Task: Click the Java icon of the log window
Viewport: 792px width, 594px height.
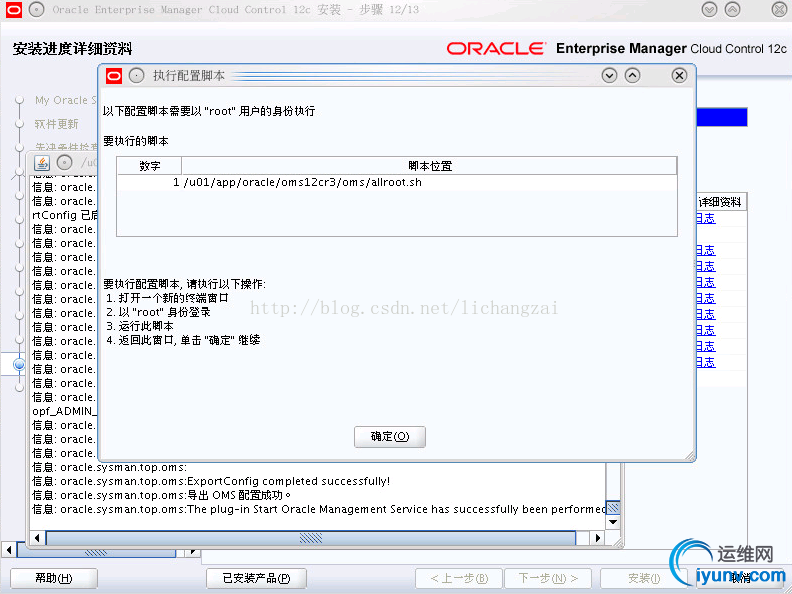Action: point(42,163)
